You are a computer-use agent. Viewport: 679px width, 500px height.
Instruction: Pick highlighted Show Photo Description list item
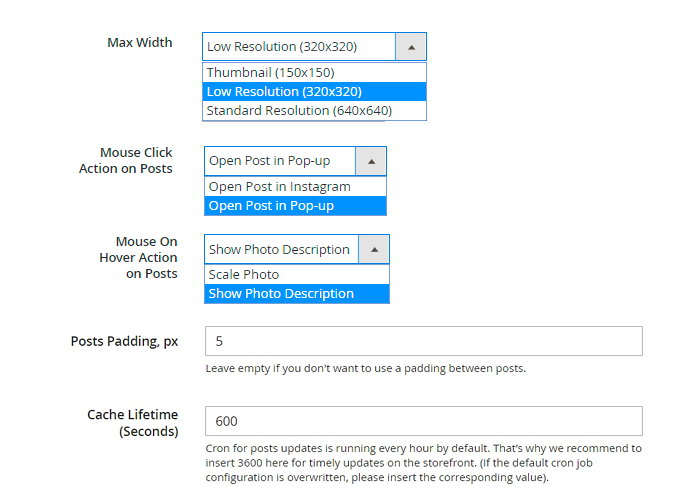coord(281,293)
